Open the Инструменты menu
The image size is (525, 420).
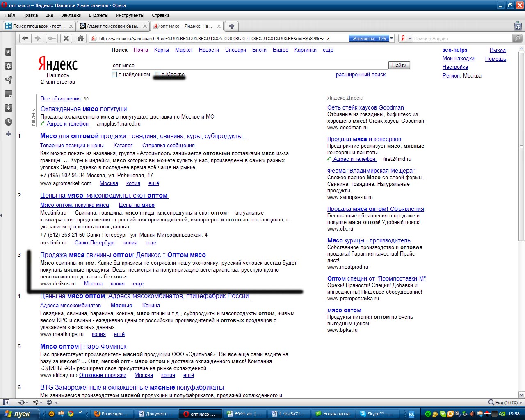pos(130,15)
